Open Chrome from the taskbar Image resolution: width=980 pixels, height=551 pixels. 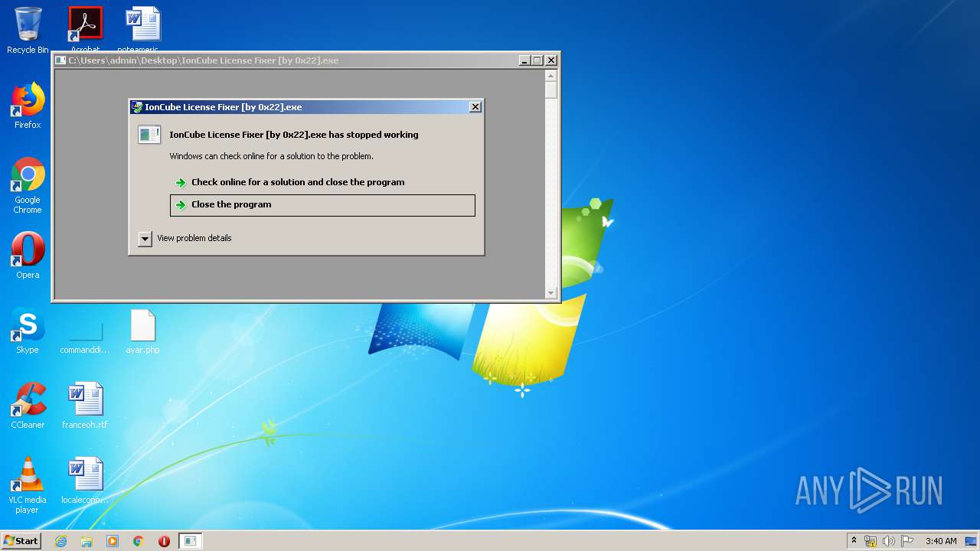tap(139, 541)
